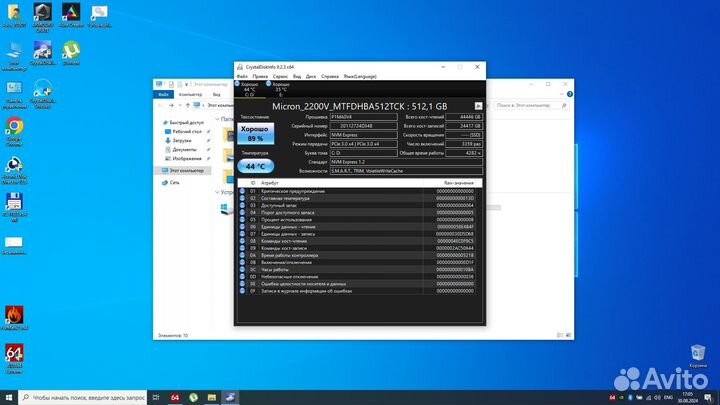Open the CrystalDiskInfo taskbar button

click(x=230, y=397)
